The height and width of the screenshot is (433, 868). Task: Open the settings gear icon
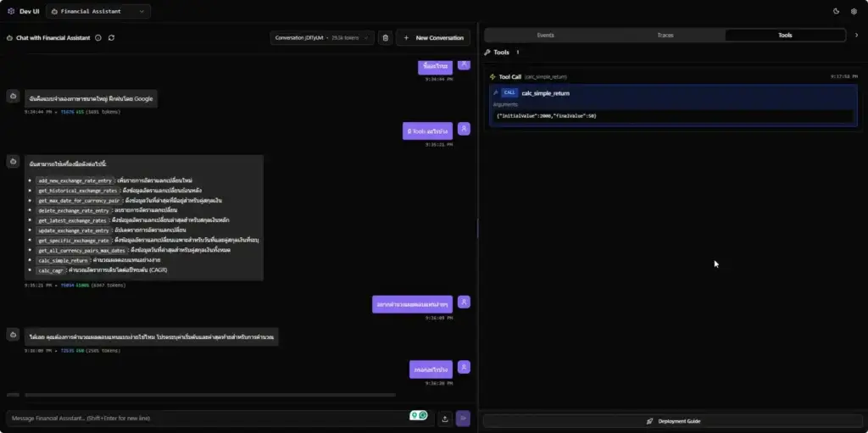tap(854, 11)
